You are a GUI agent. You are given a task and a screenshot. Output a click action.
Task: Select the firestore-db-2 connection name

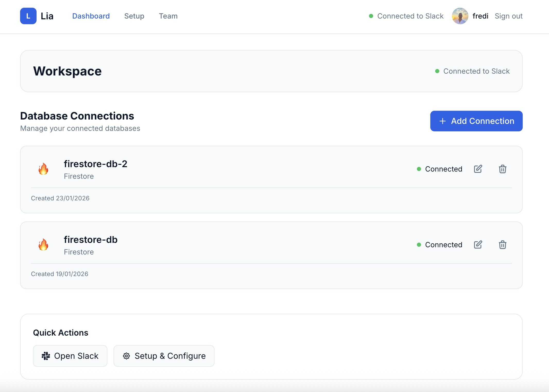[x=96, y=164]
